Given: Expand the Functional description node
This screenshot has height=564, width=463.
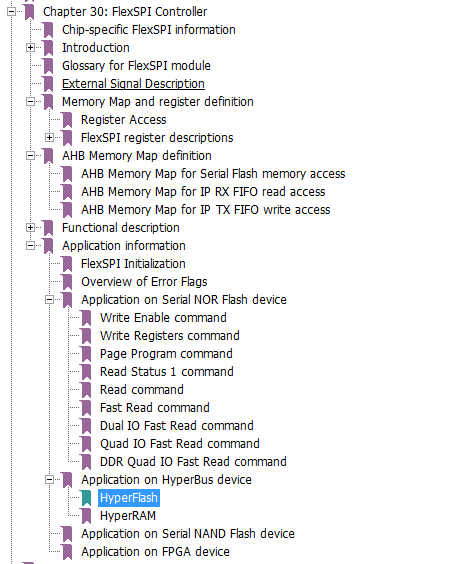Looking at the screenshot, I should 31,227.
